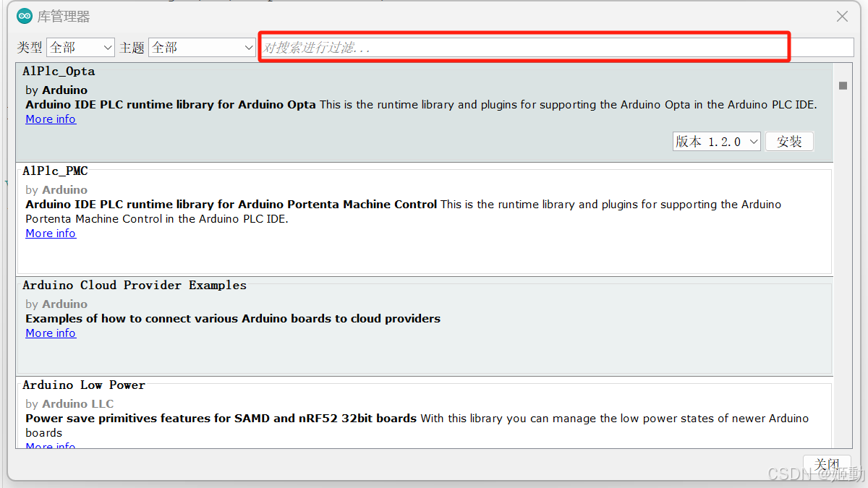Image resolution: width=868 pixels, height=488 pixels.
Task: Click 'Power save primitives features for SAMD' description
Action: 221,419
